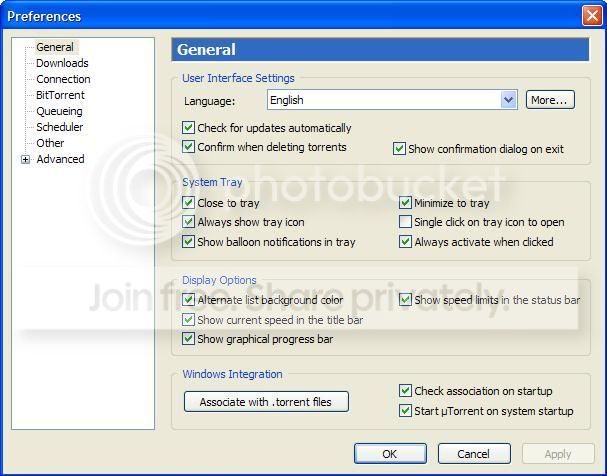Click the More... language button
Image resolution: width=607 pixels, height=476 pixels.
pos(550,100)
